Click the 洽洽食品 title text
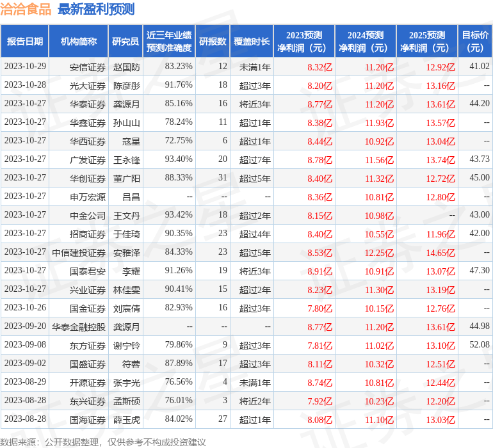 [x=26, y=9]
